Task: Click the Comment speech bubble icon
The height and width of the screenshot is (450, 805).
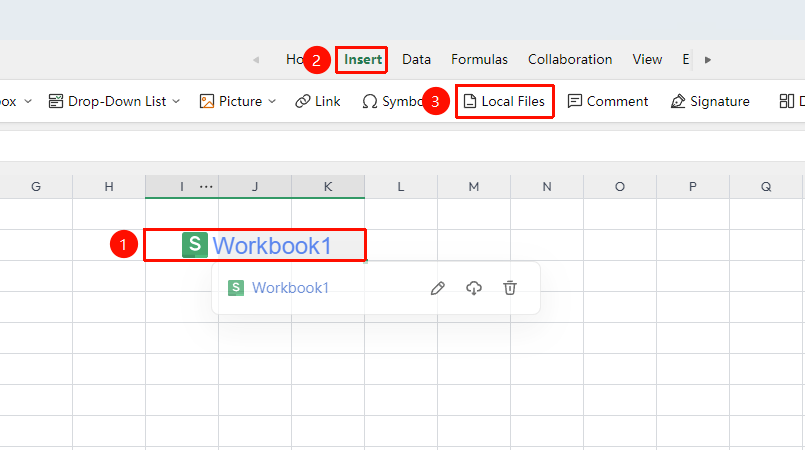Action: 574,102
